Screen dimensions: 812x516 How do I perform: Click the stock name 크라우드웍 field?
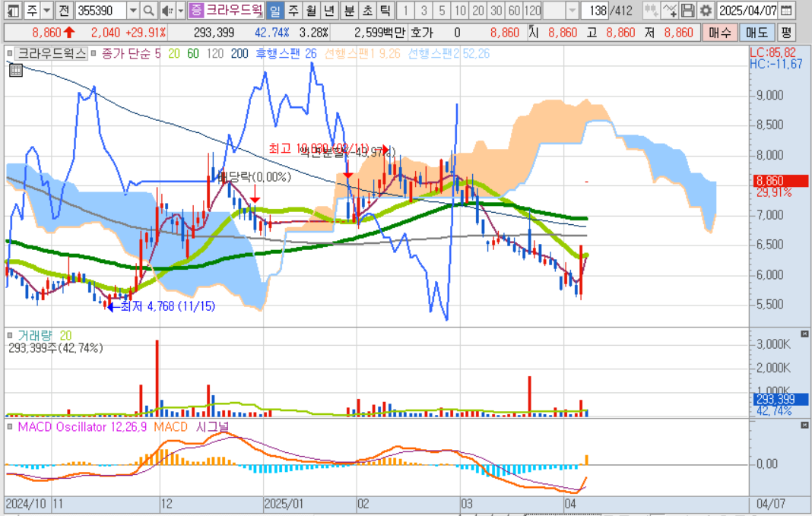[x=234, y=10]
